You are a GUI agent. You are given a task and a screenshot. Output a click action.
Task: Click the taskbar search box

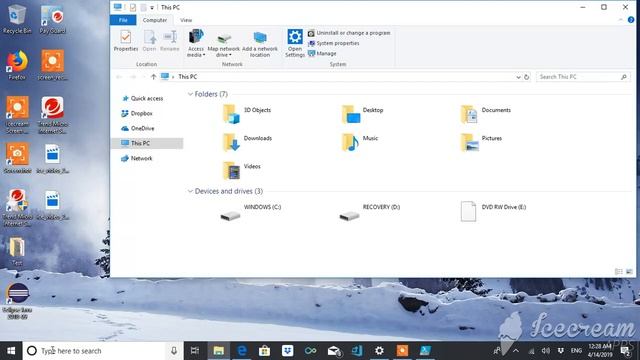tap(94, 351)
